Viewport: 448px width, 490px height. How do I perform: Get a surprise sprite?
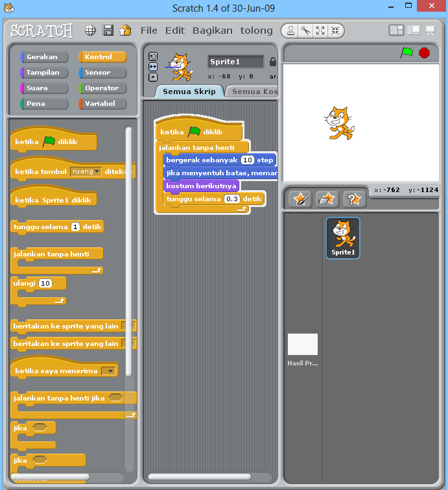354,199
